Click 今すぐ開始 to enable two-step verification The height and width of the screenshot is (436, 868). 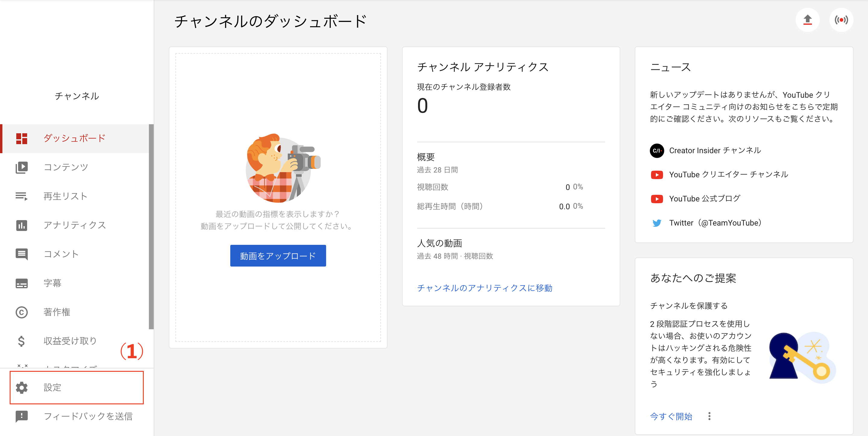[671, 416]
